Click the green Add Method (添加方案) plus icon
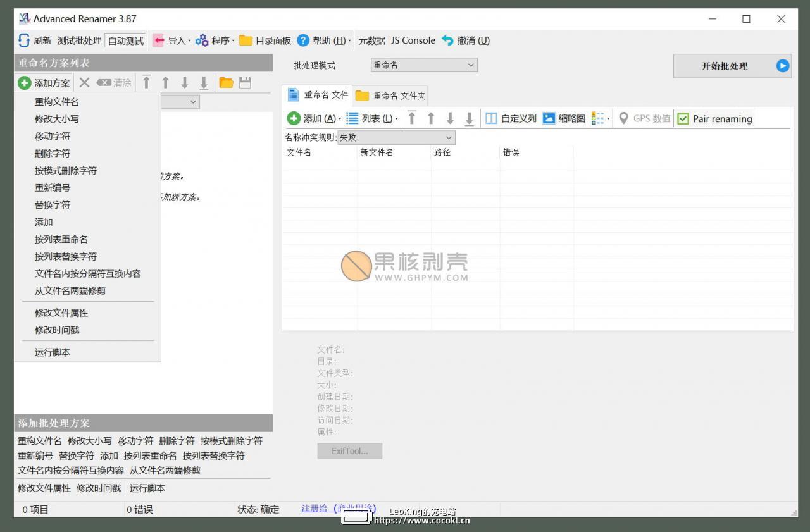Viewport: 810px width, 532px height. tap(25, 83)
